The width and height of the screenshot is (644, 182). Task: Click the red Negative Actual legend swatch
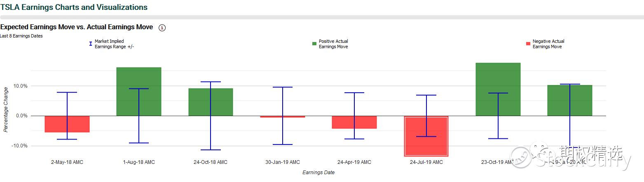[528, 44]
